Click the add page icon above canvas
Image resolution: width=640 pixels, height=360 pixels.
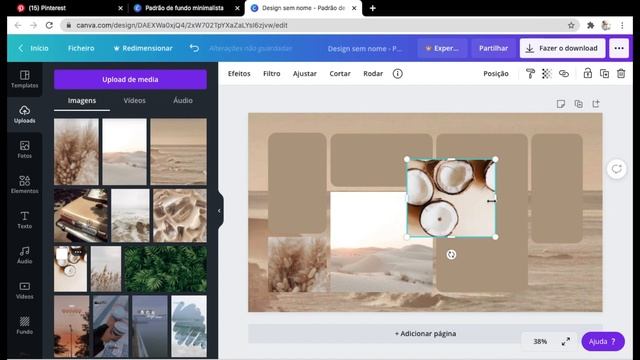596,104
